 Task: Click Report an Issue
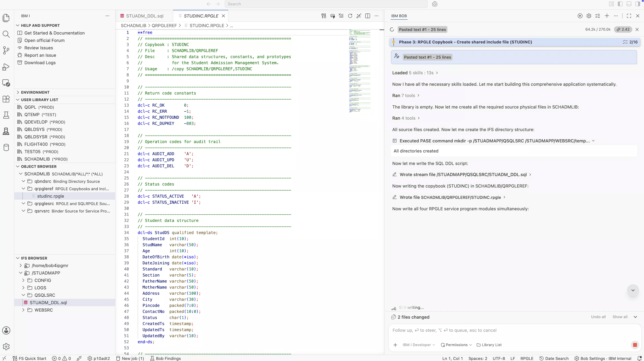(x=40, y=55)
